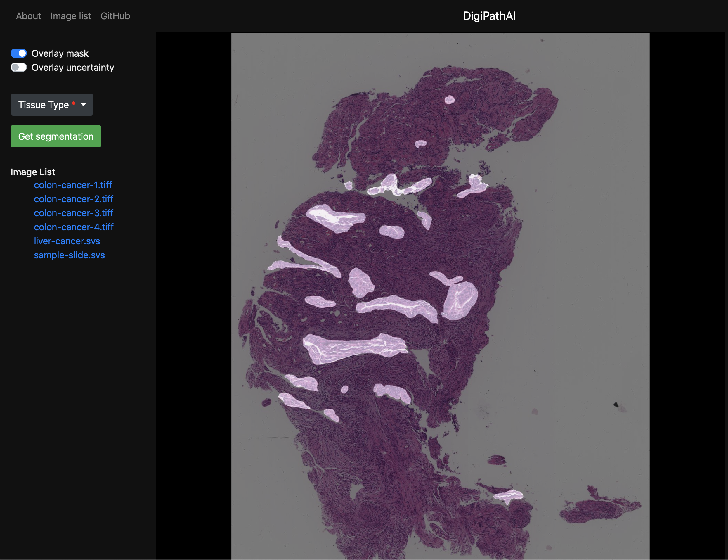Select colon-cancer-3.tiff from the list
Viewport: 728px width, 560px height.
(74, 213)
